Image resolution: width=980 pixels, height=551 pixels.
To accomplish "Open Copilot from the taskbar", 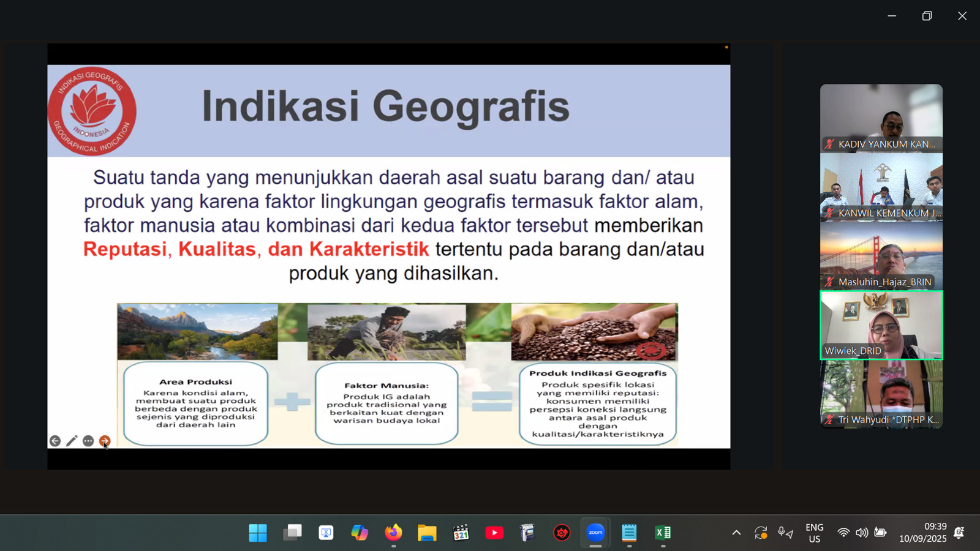I will (x=360, y=533).
